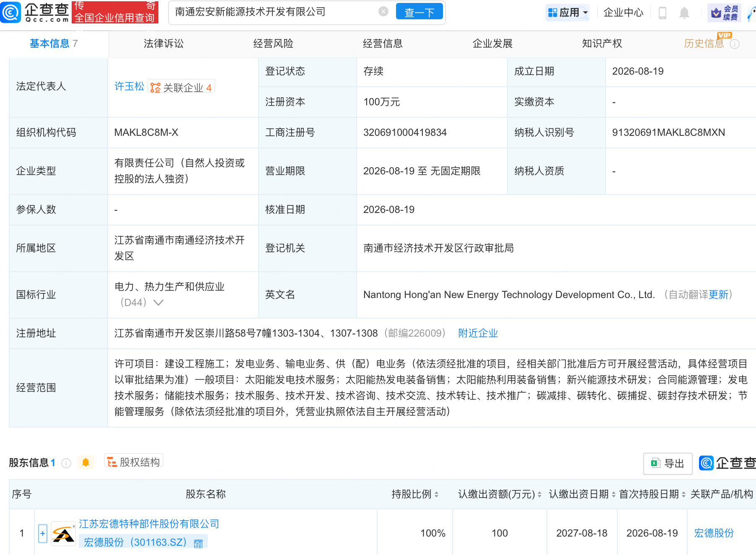Expand shareholder row with plus button
Screen dimensions: 756x555
pos(43,534)
